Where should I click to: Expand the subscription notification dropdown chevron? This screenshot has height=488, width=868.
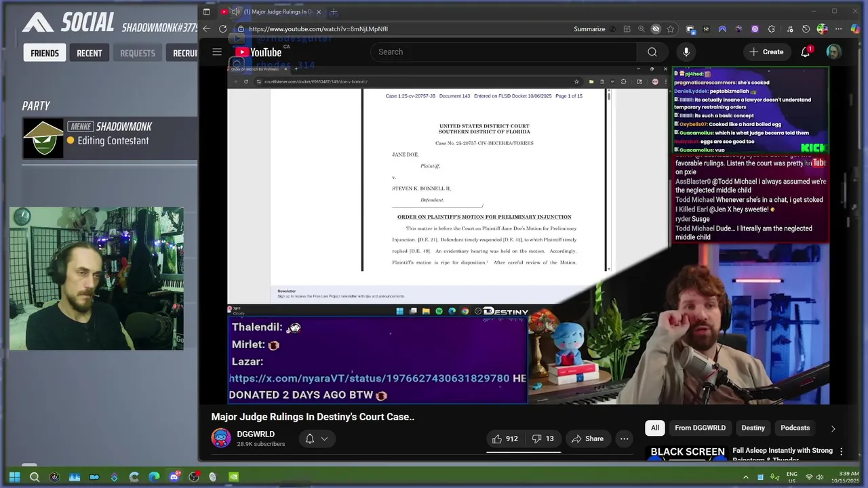coord(324,439)
